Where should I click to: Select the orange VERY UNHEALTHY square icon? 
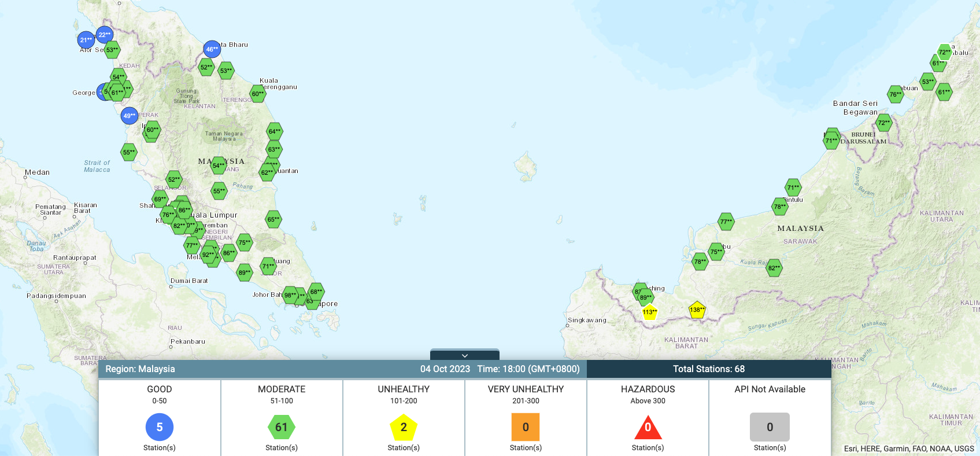pos(526,427)
